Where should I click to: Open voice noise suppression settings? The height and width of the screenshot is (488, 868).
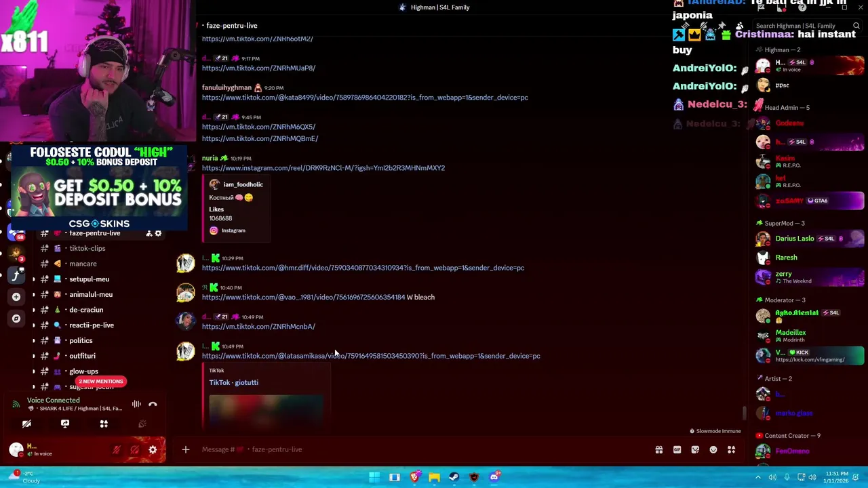click(136, 404)
